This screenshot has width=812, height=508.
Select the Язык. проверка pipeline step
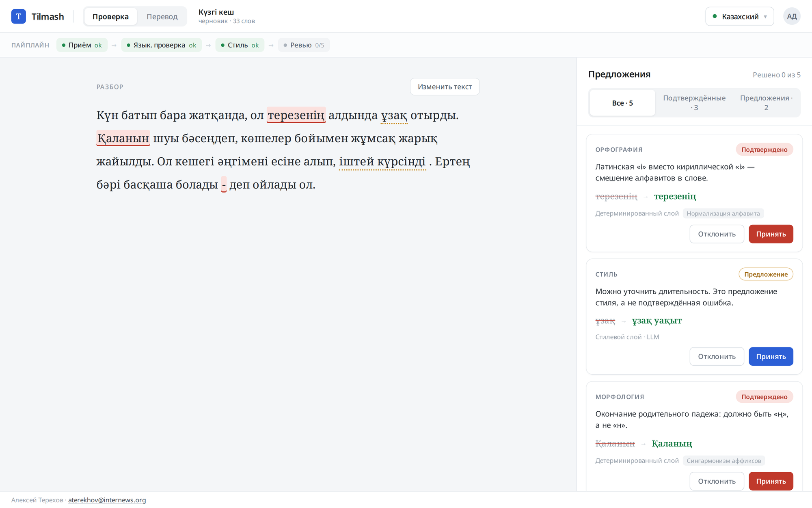click(162, 45)
